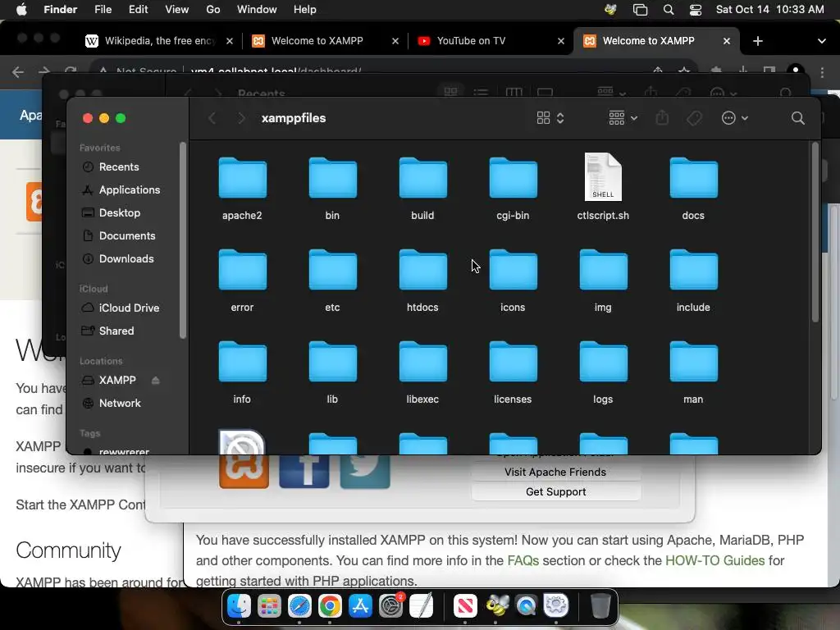Open Chrome's tab search chevron
The height and width of the screenshot is (630, 840).
click(x=822, y=41)
